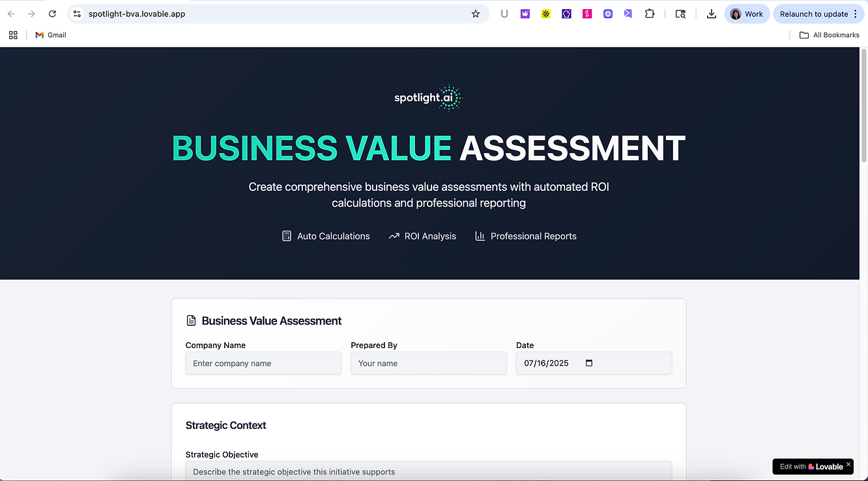Open the Extensions puzzle icon
This screenshot has height=481, width=868.
pos(650,14)
